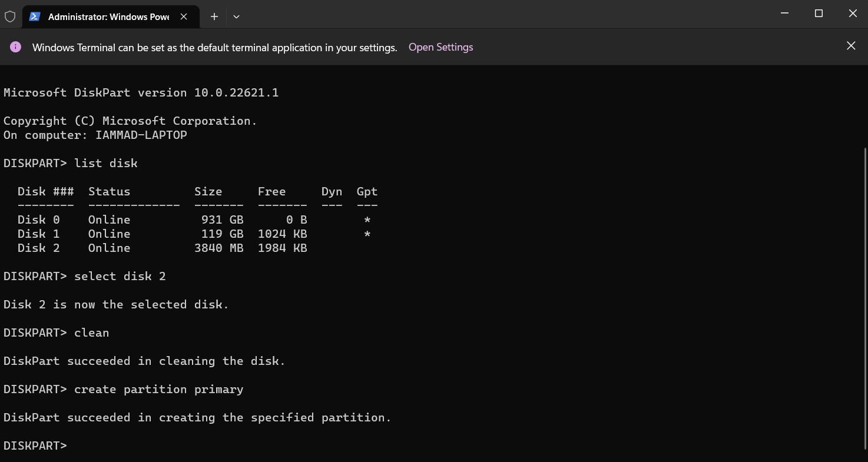Click the "create partition primary" command text

pyautogui.click(x=158, y=389)
